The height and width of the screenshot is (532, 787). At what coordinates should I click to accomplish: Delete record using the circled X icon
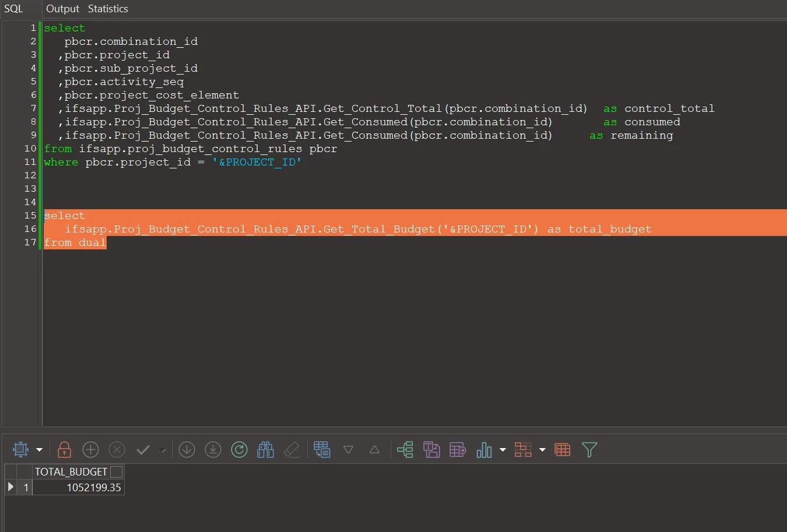117,450
